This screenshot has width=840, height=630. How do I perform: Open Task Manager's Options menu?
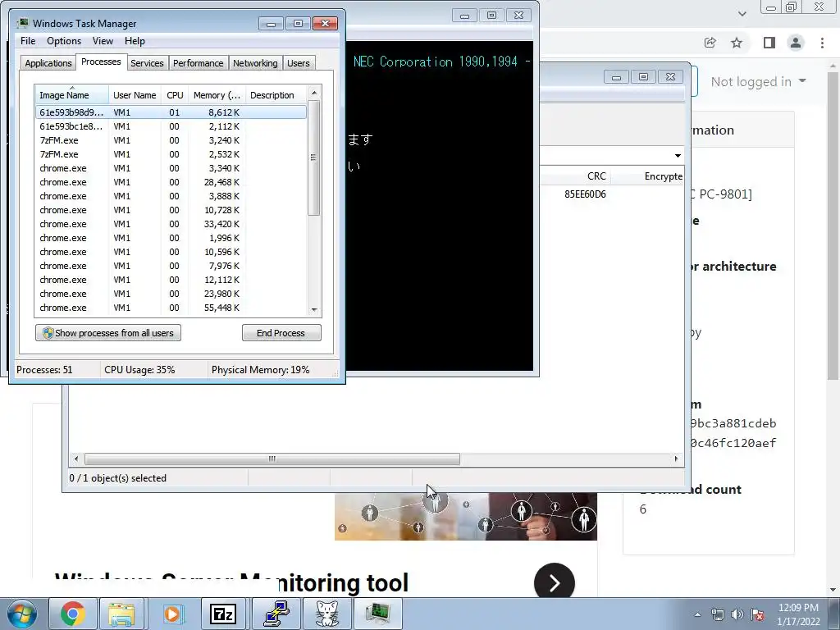point(64,41)
